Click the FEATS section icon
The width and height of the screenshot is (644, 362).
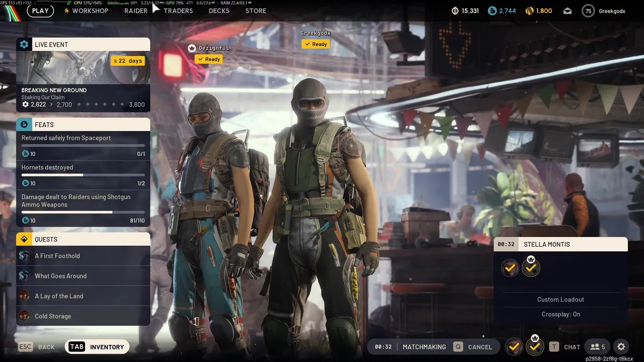[x=24, y=124]
